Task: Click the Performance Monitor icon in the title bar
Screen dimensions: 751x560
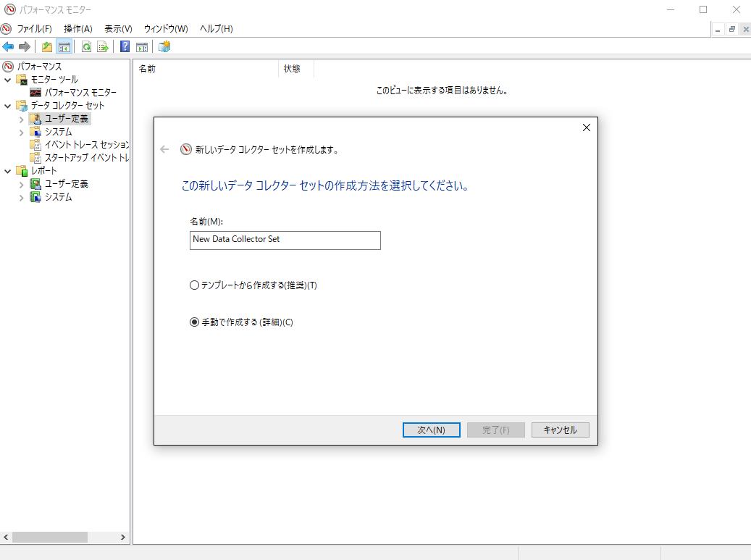Action: pyautogui.click(x=10, y=9)
